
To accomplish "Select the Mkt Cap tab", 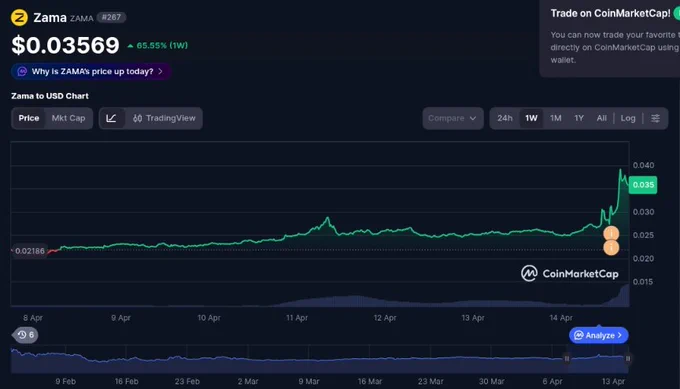I will (x=68, y=118).
